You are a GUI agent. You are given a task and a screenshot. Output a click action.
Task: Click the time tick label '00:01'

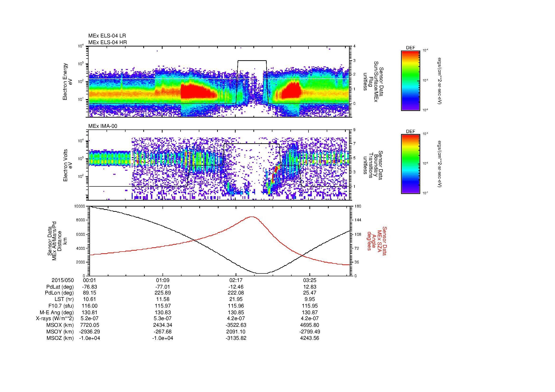pyautogui.click(x=89, y=280)
